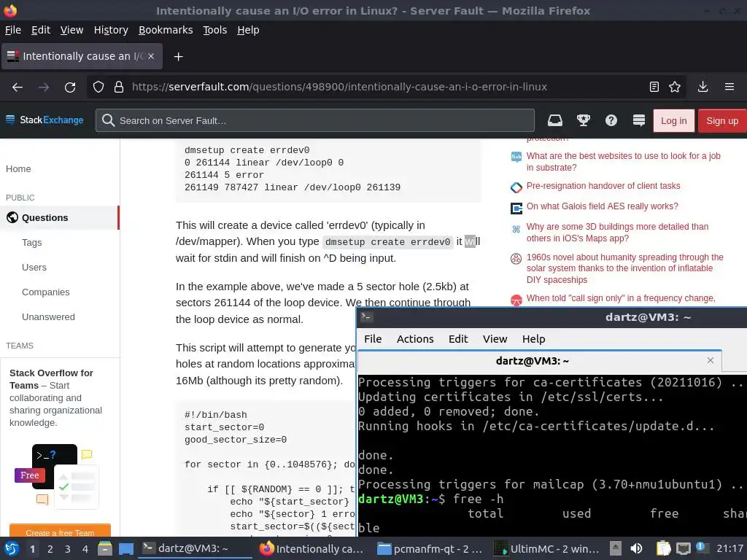
Task: Reload the Server Fault page
Action: coord(70,87)
